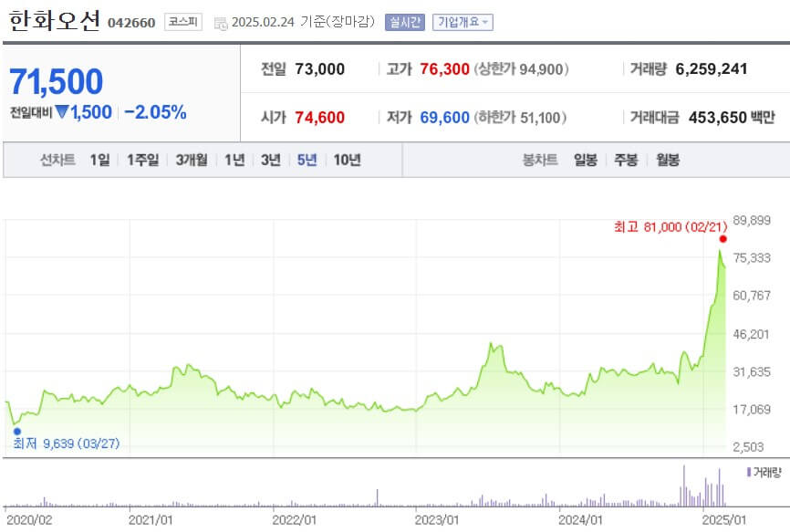The width and height of the screenshot is (790, 532).
Task: Click the red peak dot on the chart
Action: (x=722, y=240)
